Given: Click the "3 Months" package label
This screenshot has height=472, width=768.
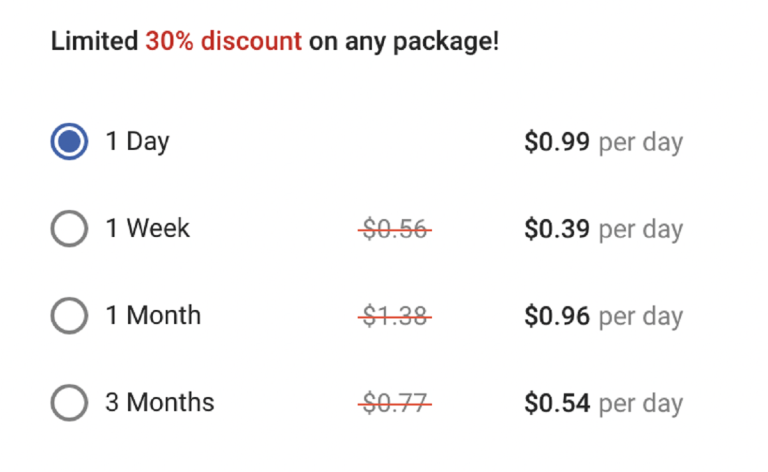Looking at the screenshot, I should point(160,403).
